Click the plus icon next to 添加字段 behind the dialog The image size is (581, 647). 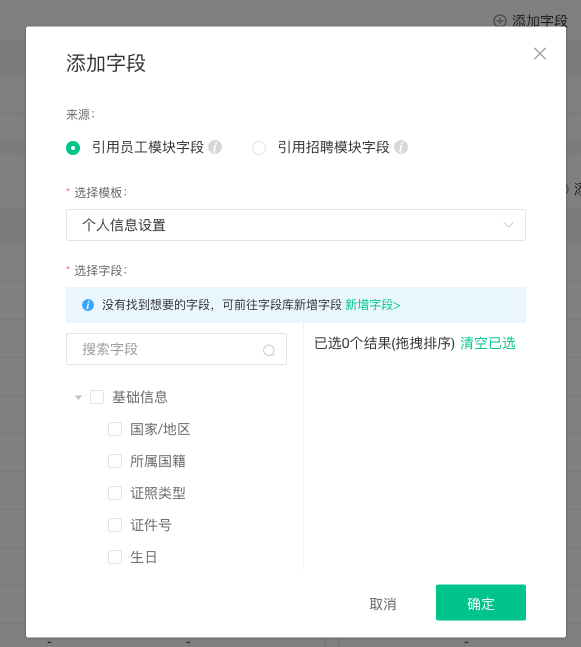[x=500, y=21]
